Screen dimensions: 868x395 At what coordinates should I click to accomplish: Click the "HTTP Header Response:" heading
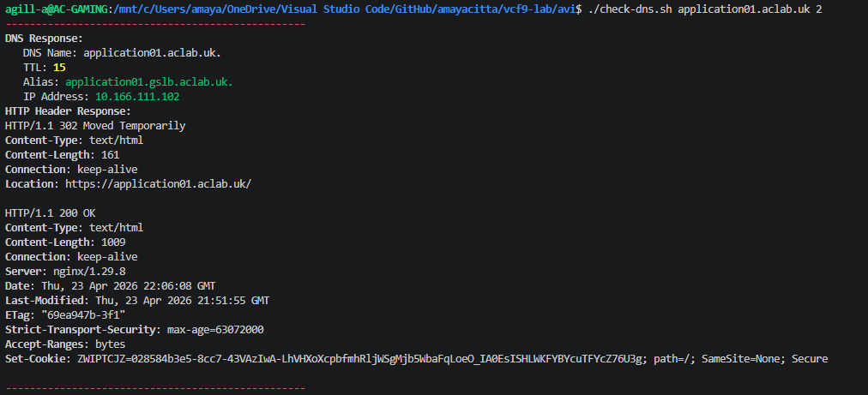(x=68, y=111)
